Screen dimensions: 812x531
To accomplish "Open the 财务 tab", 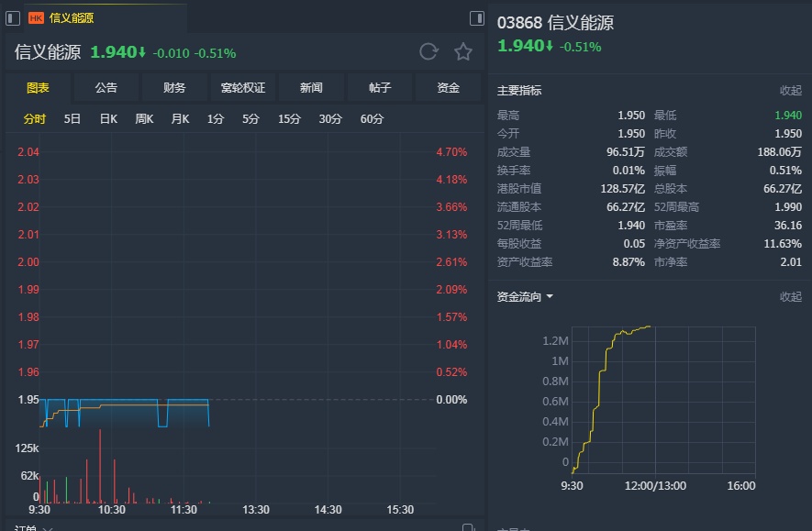I will pos(174,87).
